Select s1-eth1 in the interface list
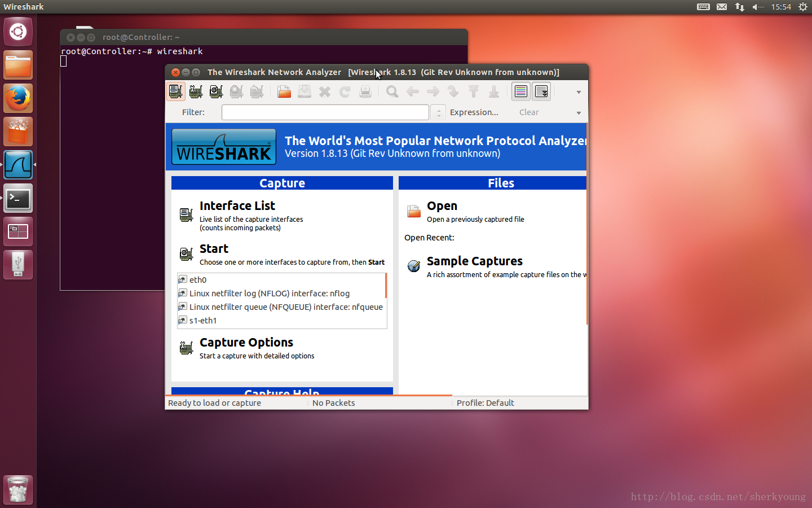 click(281, 321)
